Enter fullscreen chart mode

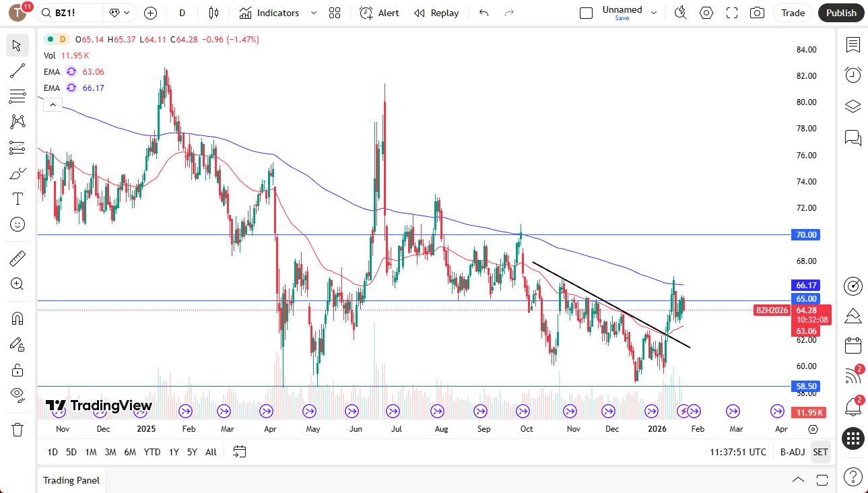click(732, 13)
